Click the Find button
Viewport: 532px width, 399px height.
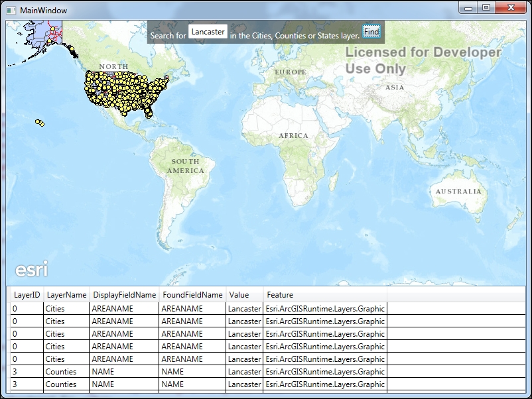coord(371,32)
